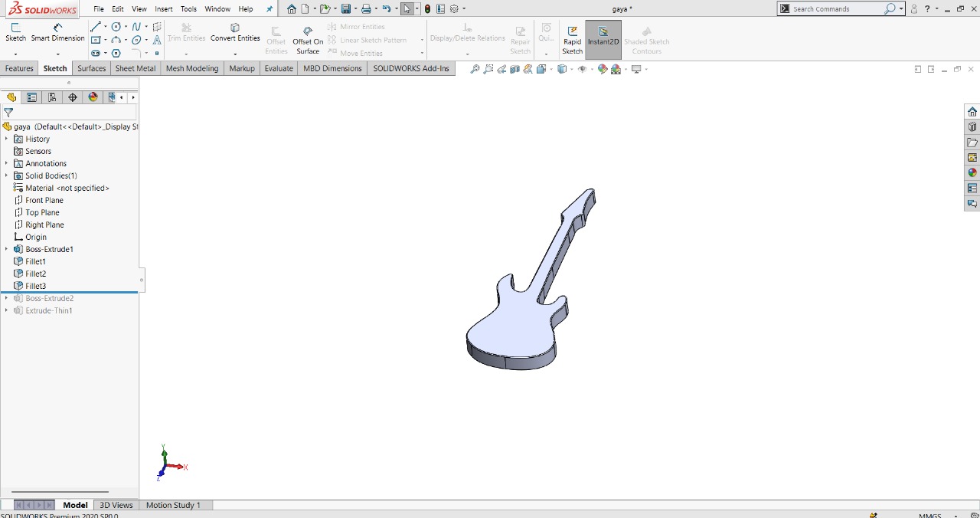The width and height of the screenshot is (980, 518).
Task: Open the Motion Study 1 tab
Action: point(173,505)
